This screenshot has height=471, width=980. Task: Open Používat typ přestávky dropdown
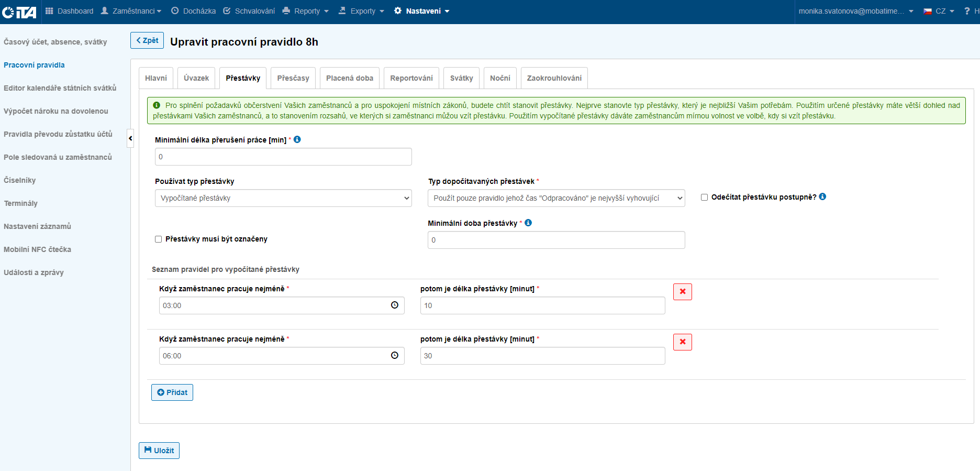283,198
